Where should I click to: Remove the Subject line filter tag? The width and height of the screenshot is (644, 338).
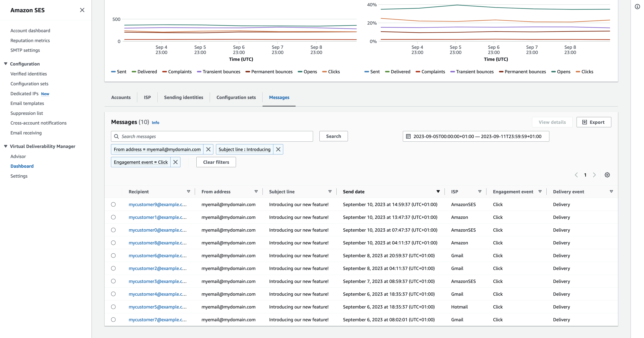(x=278, y=149)
